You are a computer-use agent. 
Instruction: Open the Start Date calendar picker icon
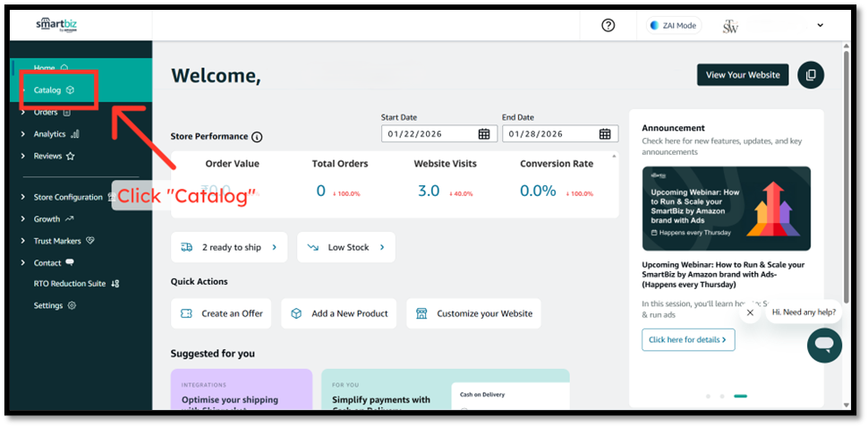(484, 134)
